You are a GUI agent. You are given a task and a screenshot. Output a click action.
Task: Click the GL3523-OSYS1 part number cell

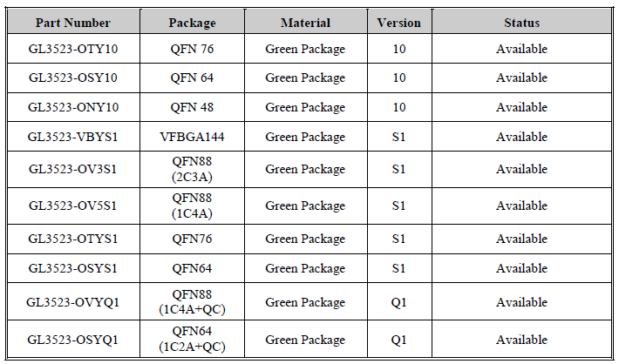pyautogui.click(x=72, y=268)
